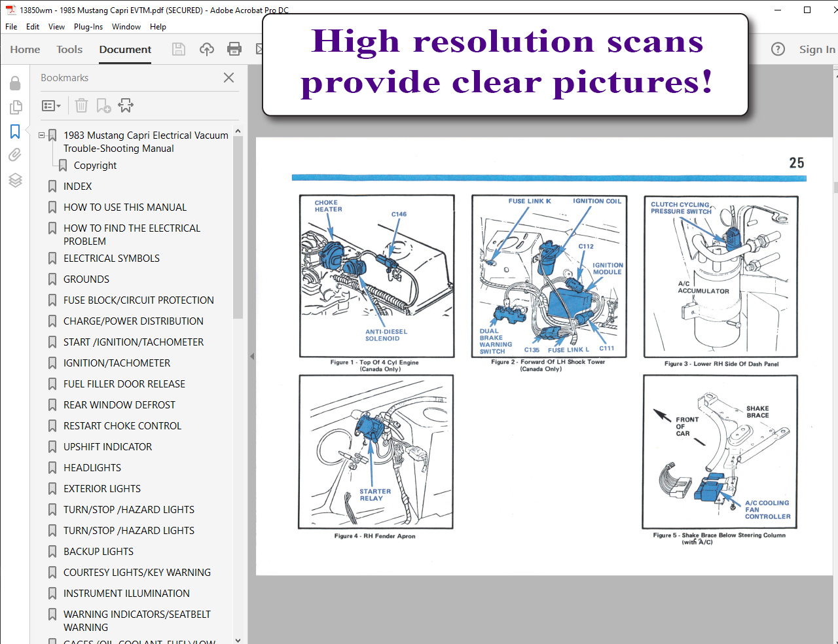Jump to ELECTRICAL SYMBOLS bookmark

click(x=111, y=259)
